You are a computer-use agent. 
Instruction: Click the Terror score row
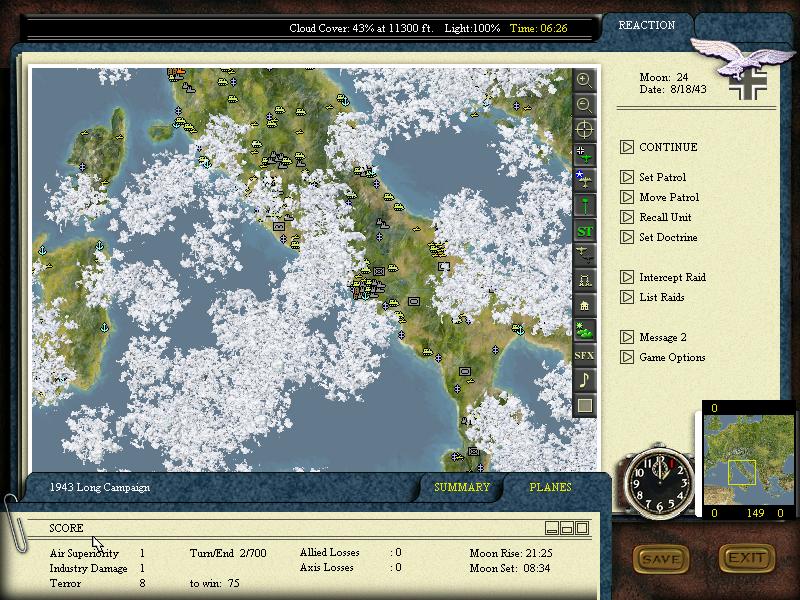[x=97, y=583]
